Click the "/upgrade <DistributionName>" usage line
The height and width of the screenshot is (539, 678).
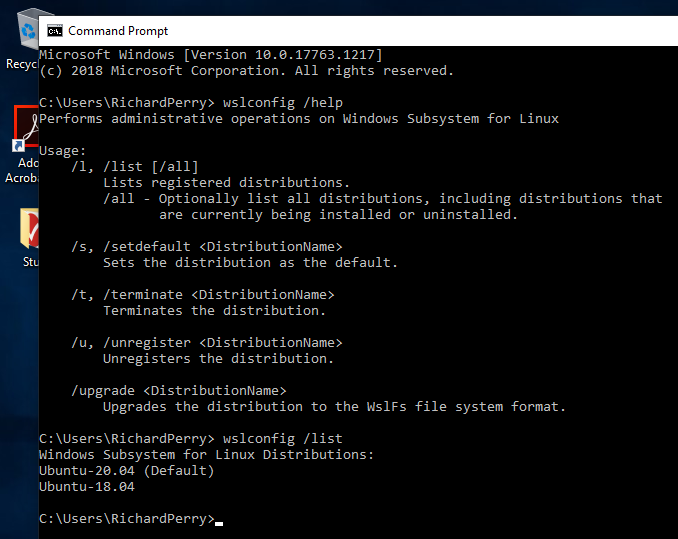[179, 391]
